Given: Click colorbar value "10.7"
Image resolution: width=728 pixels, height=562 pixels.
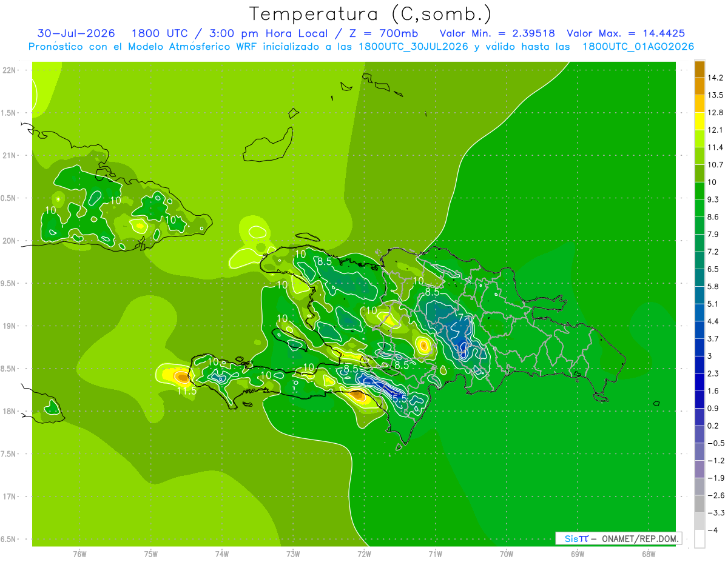Looking at the screenshot, I should click(715, 164).
